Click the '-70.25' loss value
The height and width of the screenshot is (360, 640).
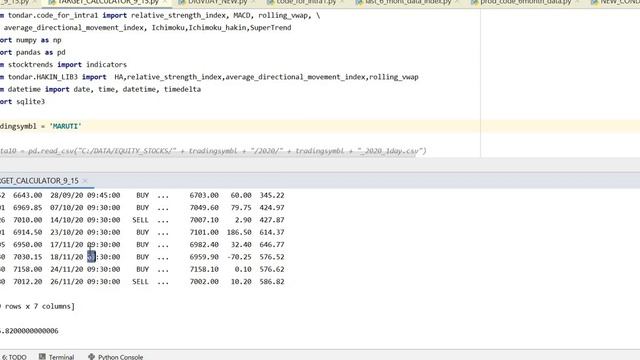pyautogui.click(x=239, y=257)
